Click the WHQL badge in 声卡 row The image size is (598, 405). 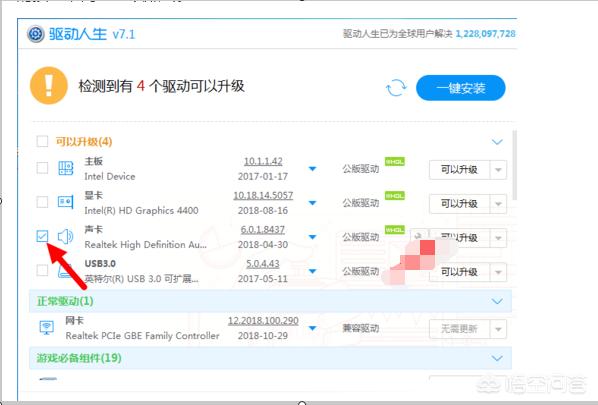tap(394, 230)
